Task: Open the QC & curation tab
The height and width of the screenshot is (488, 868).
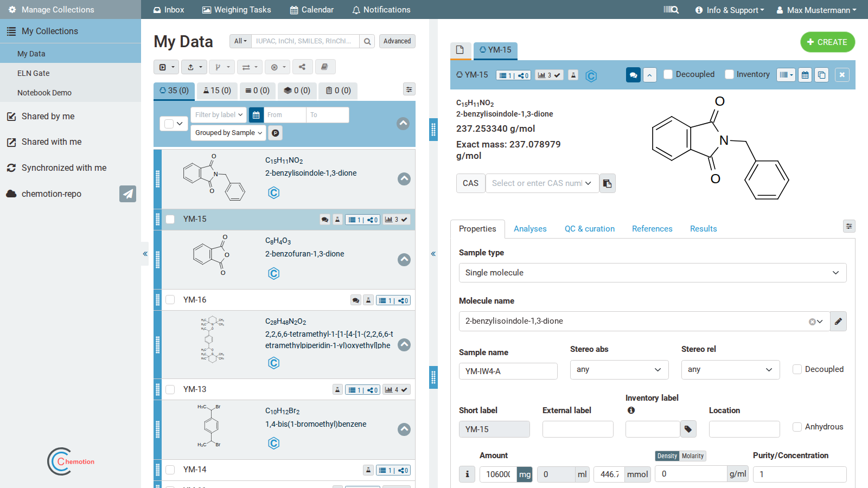Action: point(590,229)
